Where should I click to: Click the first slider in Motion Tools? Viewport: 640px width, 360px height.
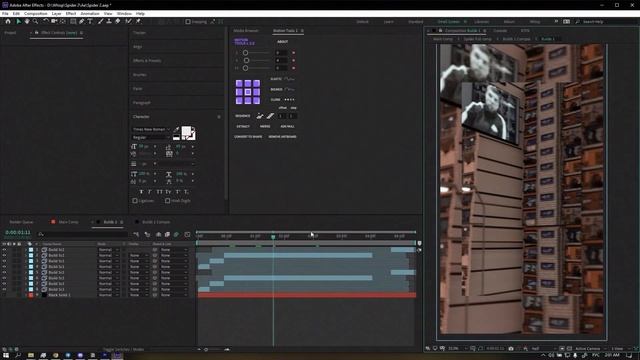pyautogui.click(x=256, y=53)
